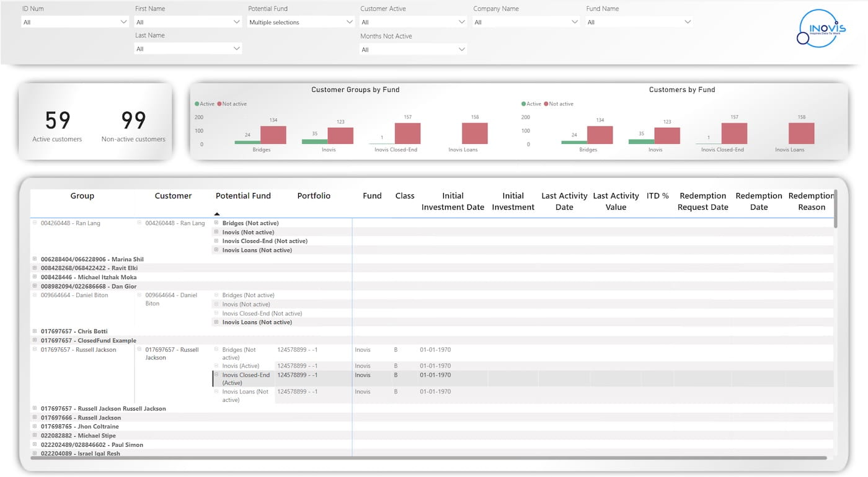The height and width of the screenshot is (477, 868).
Task: Open the ID Num slicer dropdown
Action: pyautogui.click(x=74, y=22)
